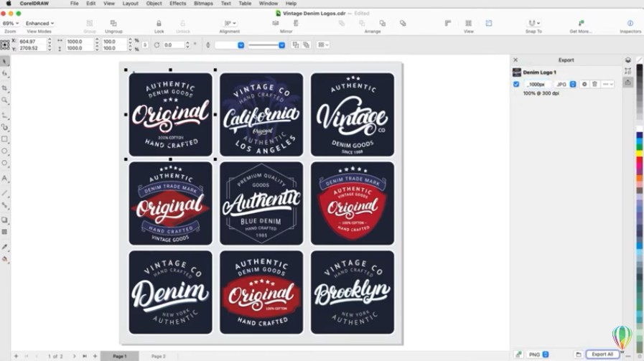Mirror the selection horizontally
644x361 pixels.
[x=276, y=24]
